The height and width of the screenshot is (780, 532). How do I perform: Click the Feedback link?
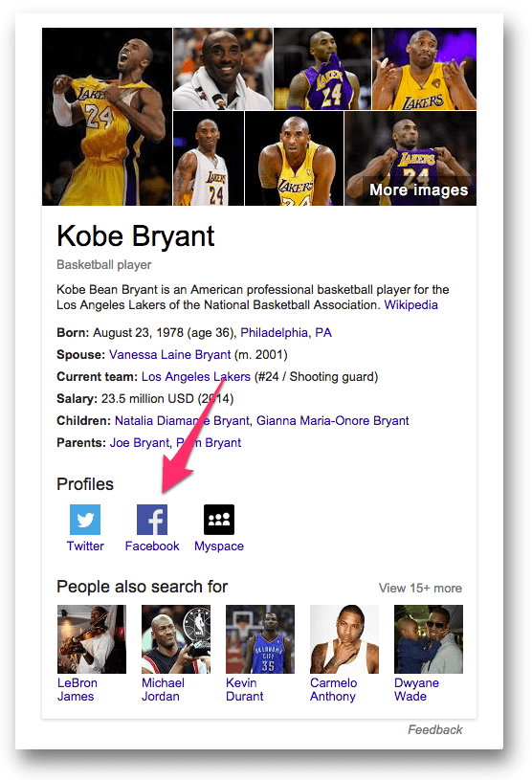pos(435,730)
